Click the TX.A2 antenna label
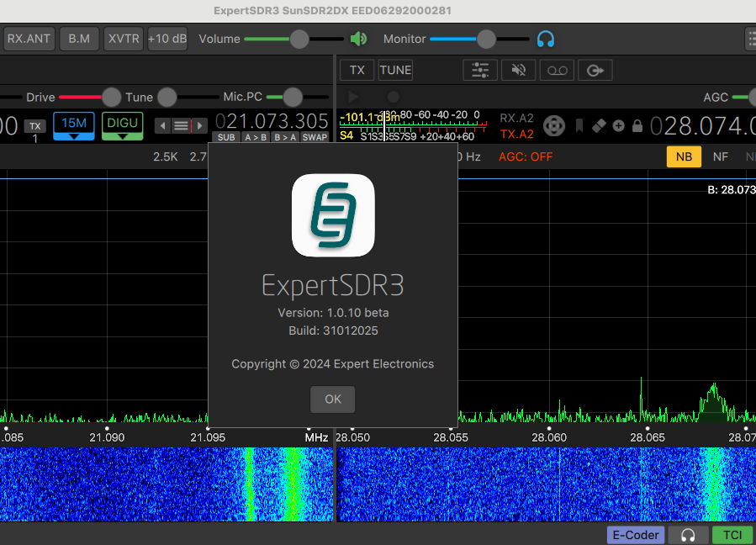The width and height of the screenshot is (756, 545). [517, 134]
